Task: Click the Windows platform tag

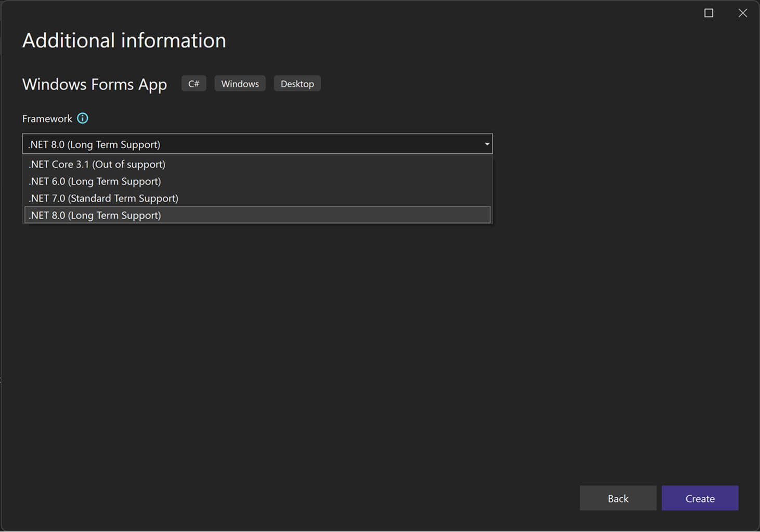Action: 240,83
